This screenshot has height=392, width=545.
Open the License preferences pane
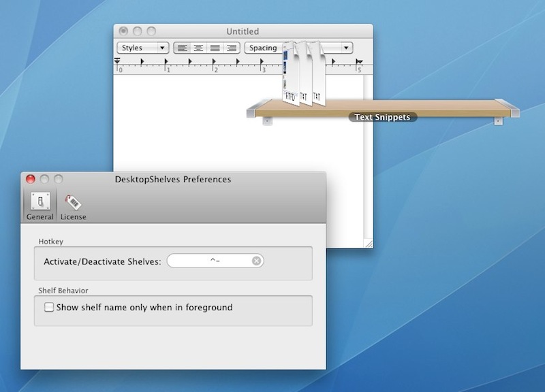coord(73,206)
